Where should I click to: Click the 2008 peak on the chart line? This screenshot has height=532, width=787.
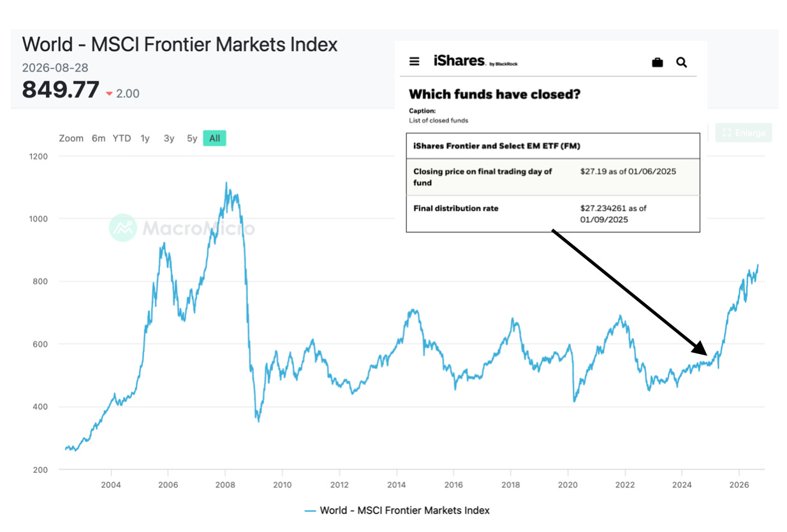(x=226, y=183)
